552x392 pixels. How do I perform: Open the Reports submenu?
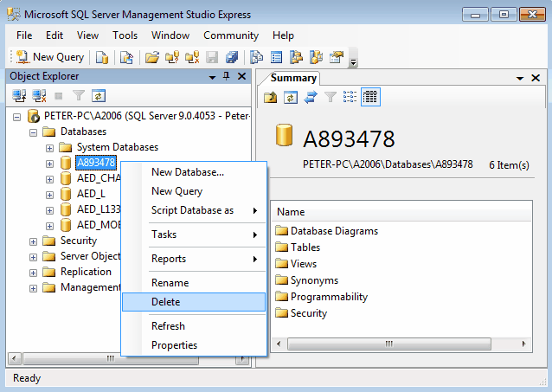(x=194, y=259)
